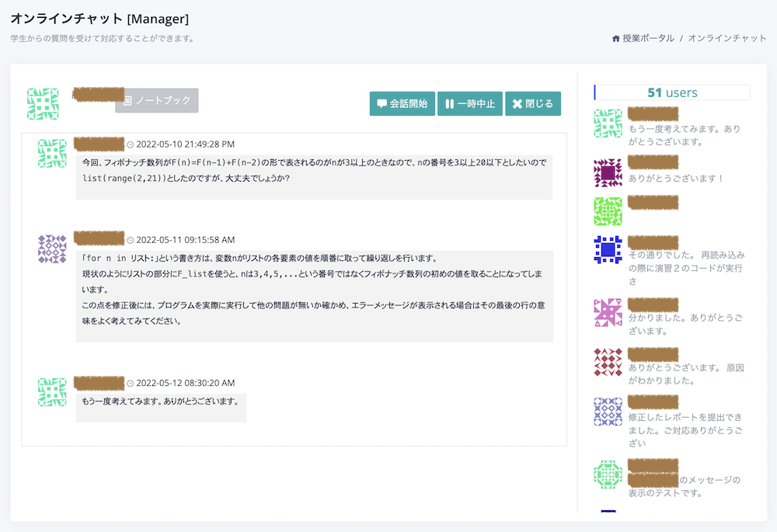Image resolution: width=777 pixels, height=532 pixels.
Task: Close the chat with the 閉じる button
Action: point(532,103)
